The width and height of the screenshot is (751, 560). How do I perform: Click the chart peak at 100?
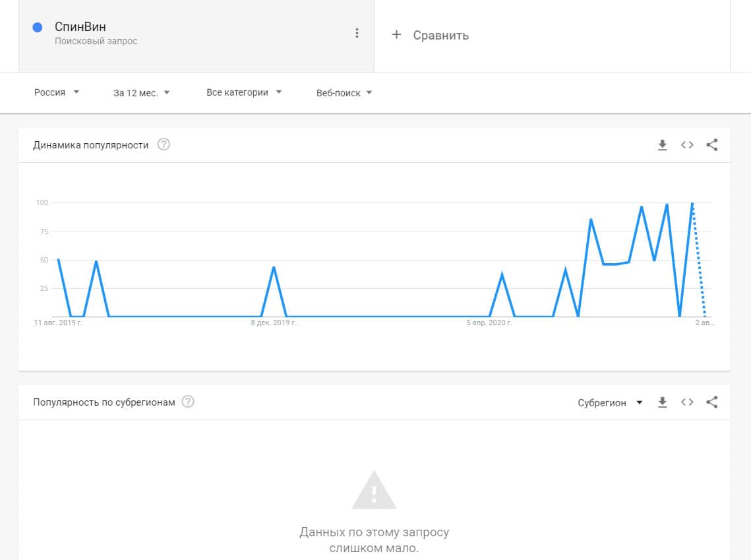692,204
